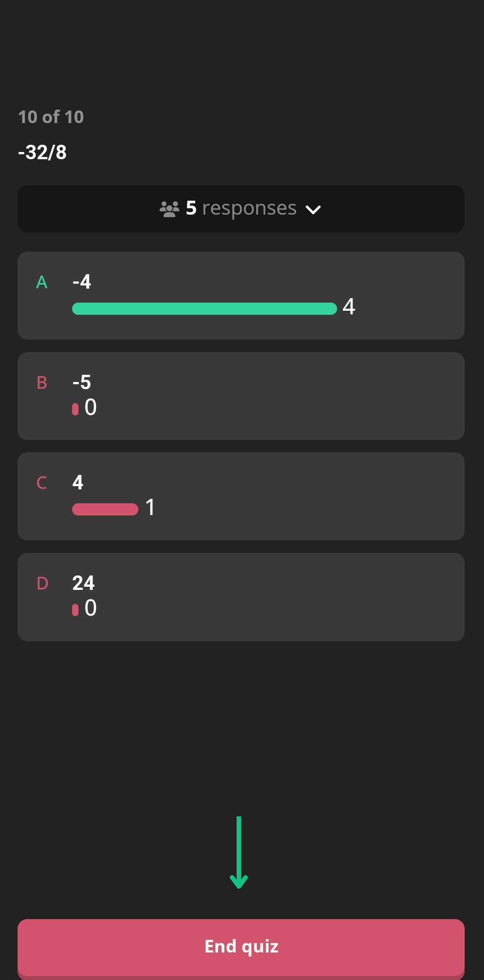Click the small red marker under -5
Screen dimensions: 484x980
pos(75,409)
